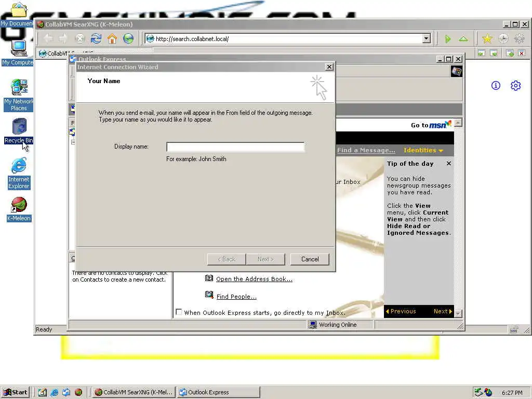This screenshot has width=532, height=399.
Task: Open the Address Book icon in Outlook Express
Action: [x=209, y=278]
